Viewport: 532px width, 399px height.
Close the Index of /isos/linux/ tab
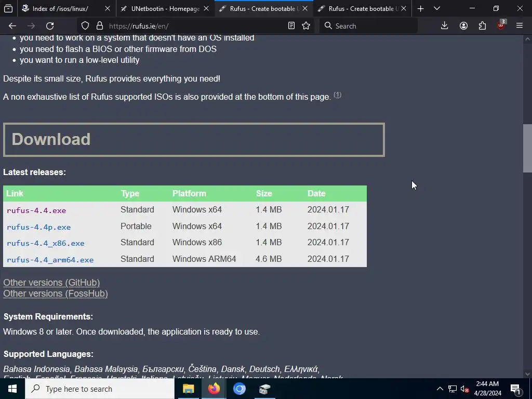click(x=108, y=8)
